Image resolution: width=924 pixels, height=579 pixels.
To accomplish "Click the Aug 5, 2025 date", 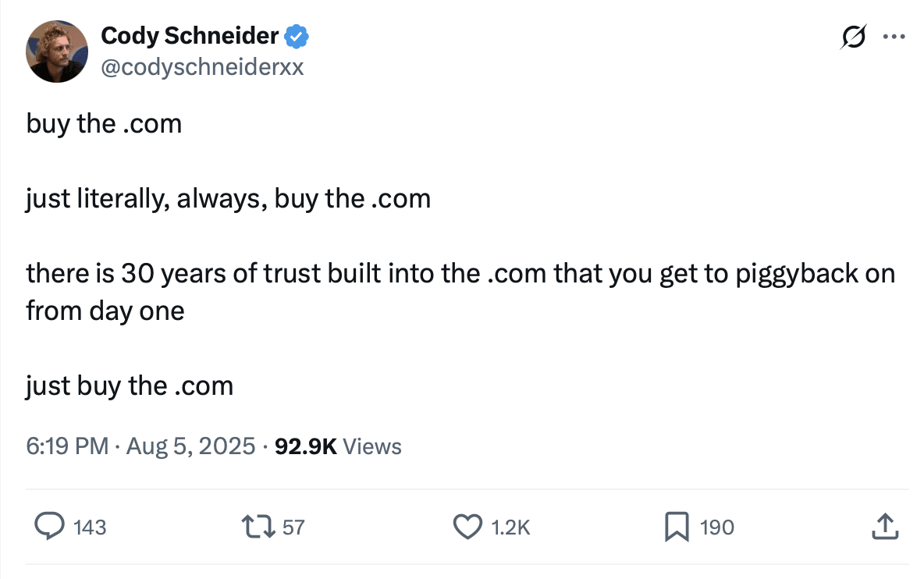I will tap(190, 446).
